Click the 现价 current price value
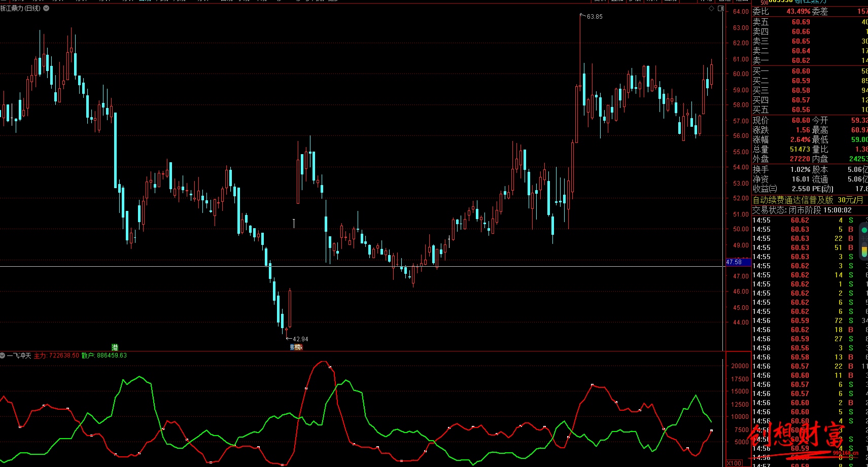868x467 pixels. (x=801, y=120)
